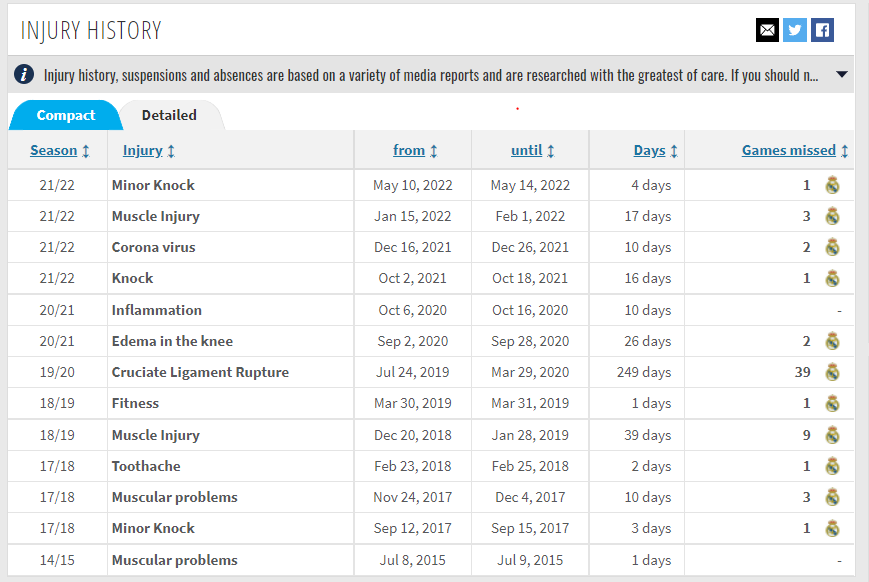This screenshot has height=582, width=869.
Task: Sort by the until date link
Action: coord(526,150)
